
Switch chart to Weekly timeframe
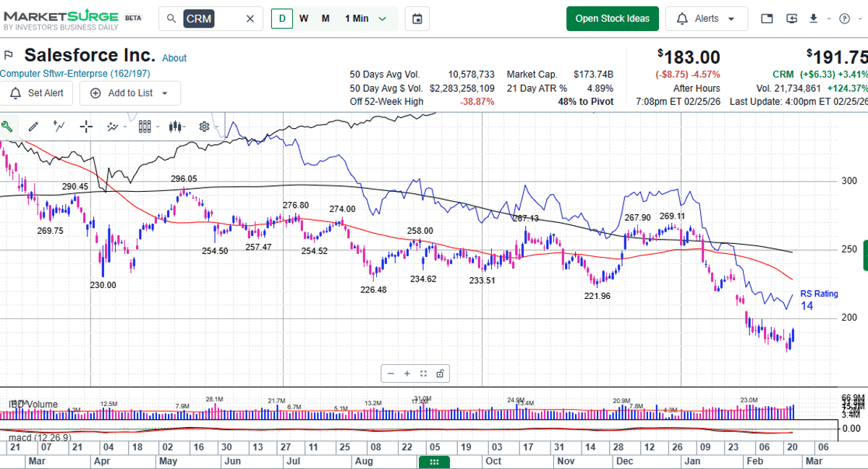click(x=303, y=18)
